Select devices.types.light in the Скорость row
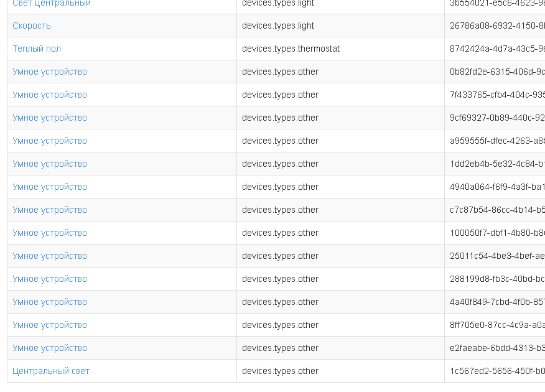This screenshot has width=545, height=392. click(278, 26)
